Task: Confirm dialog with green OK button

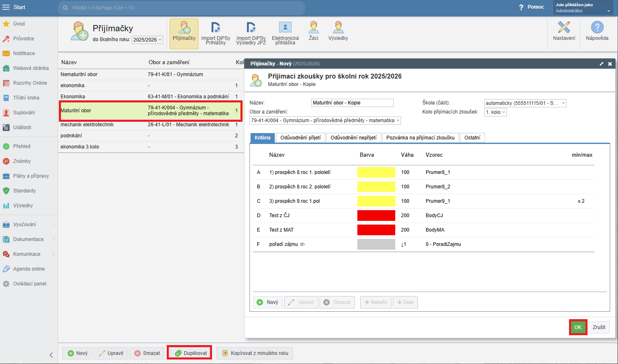Action: 578,327
